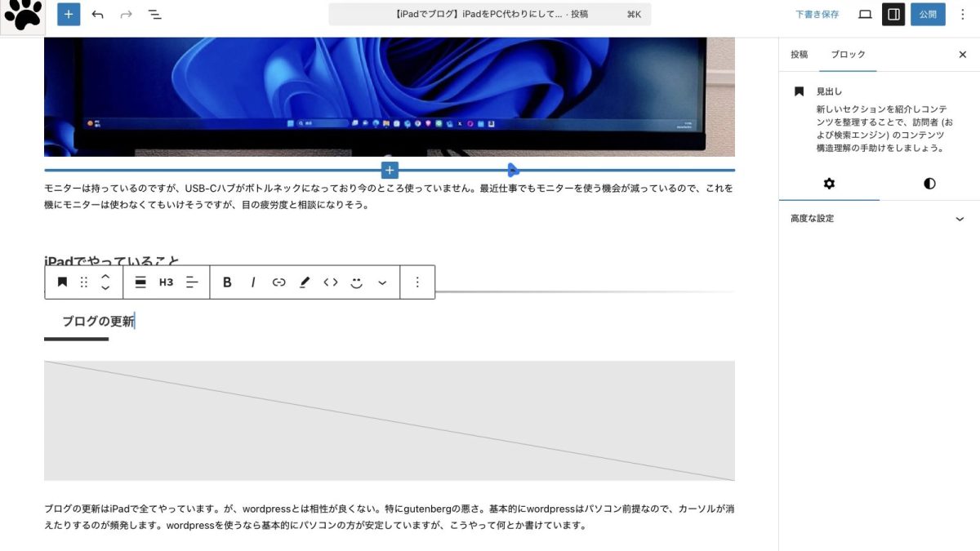Select the ブロック tab in sidebar
The height and width of the screenshot is (551, 980).
pos(848,55)
